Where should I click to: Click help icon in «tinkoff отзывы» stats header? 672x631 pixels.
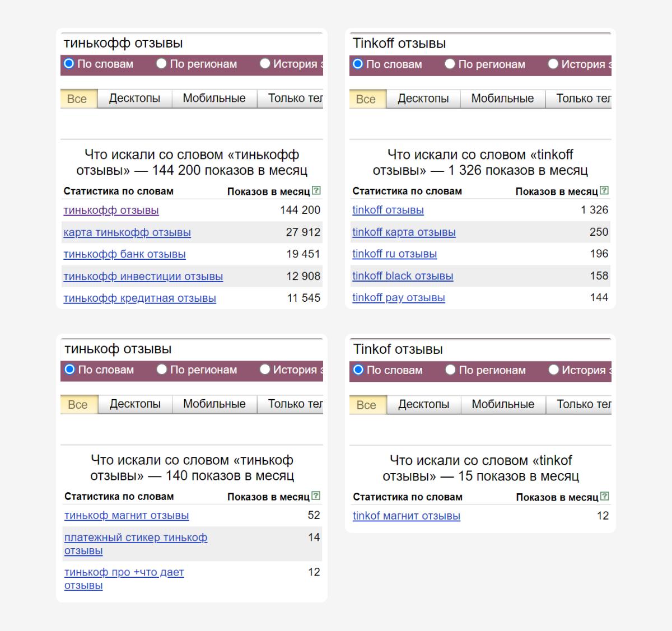604,190
